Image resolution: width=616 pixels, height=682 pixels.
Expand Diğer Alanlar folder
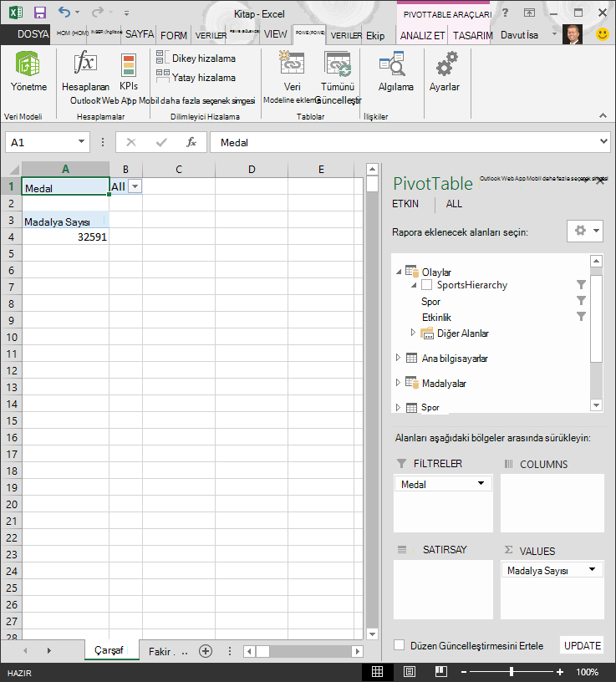click(x=413, y=333)
